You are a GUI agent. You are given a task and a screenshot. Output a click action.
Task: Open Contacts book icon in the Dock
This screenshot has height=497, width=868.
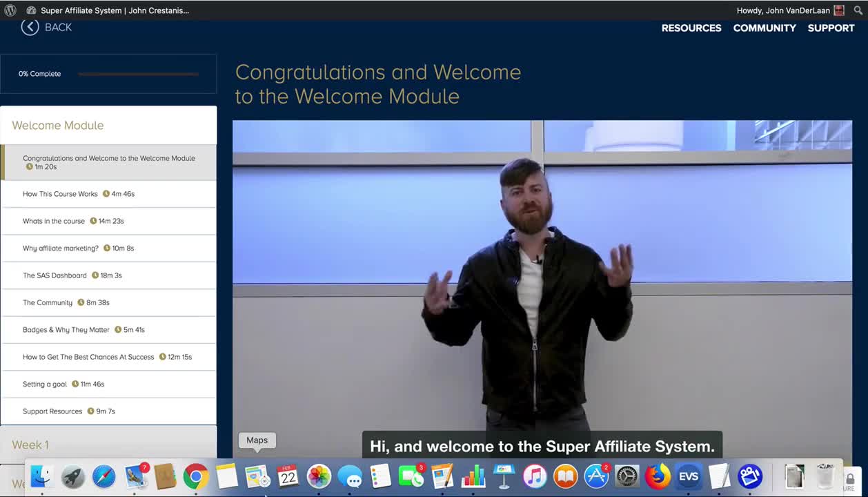coord(166,476)
